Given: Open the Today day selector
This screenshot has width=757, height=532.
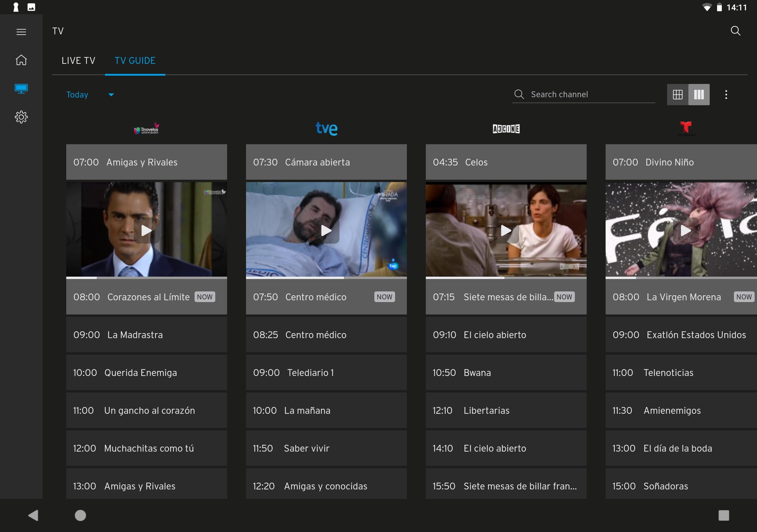Looking at the screenshot, I should click(x=77, y=95).
